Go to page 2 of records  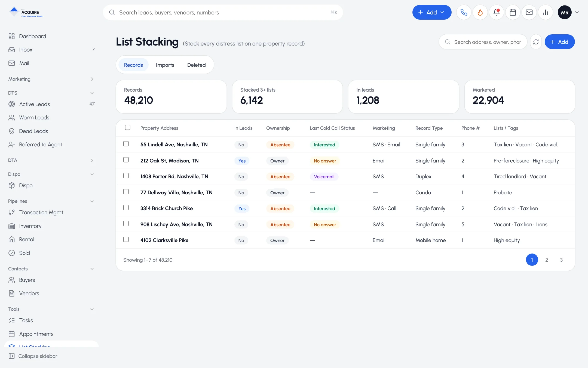coord(547,260)
